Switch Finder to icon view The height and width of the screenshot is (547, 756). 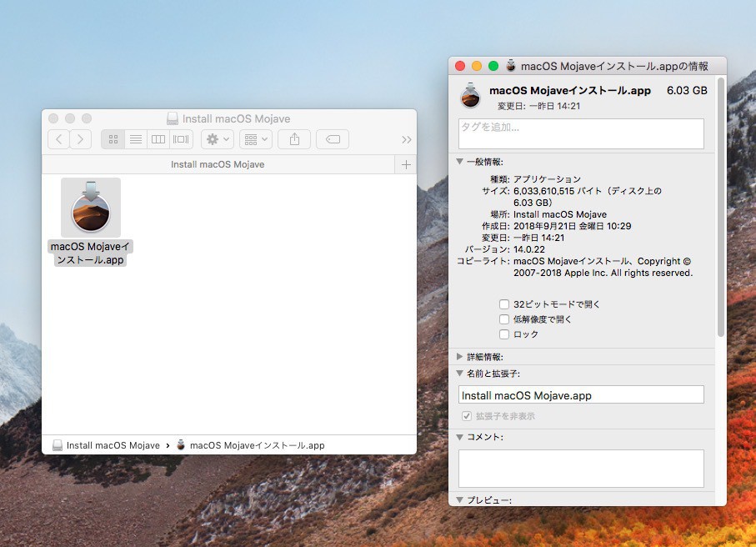[x=113, y=139]
